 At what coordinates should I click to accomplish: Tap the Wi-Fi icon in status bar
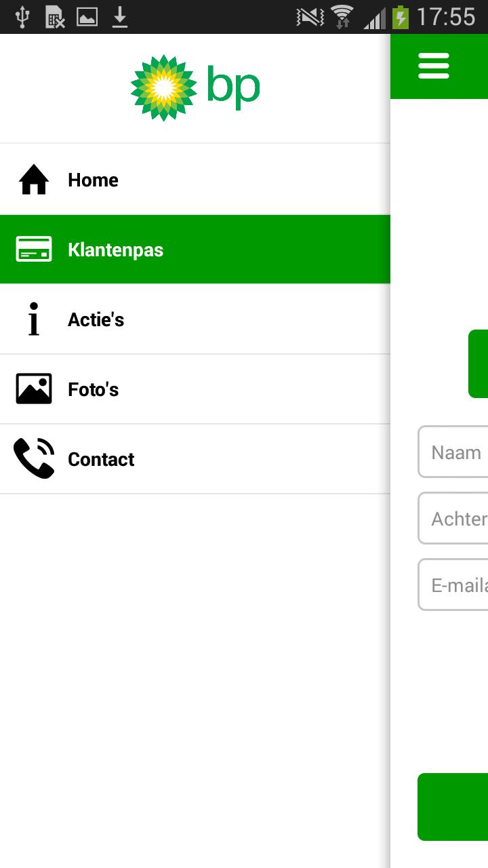(x=342, y=17)
